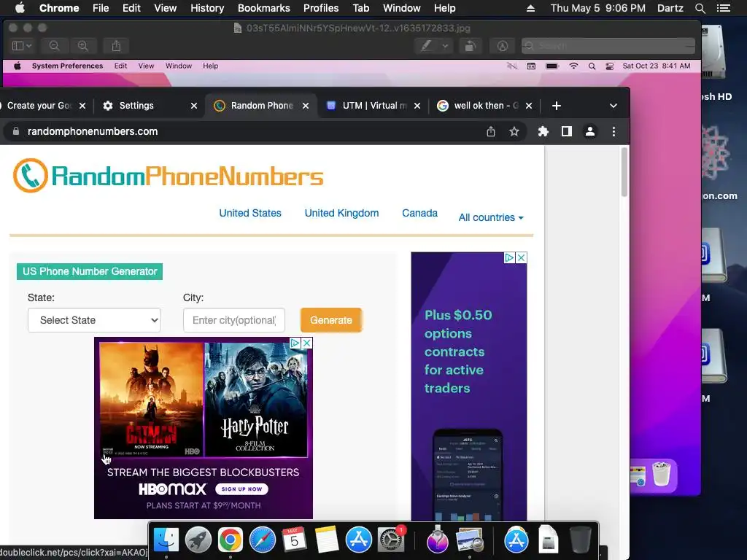Switch to the well ok then Google tab
This screenshot has width=747, height=560.
pos(487,106)
